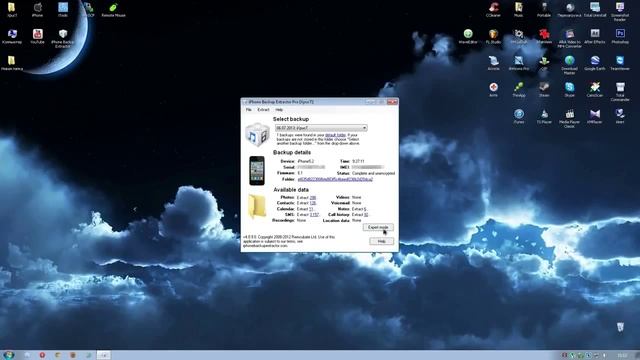Extract Contacts count link
This screenshot has width=640, height=360.
pyautogui.click(x=313, y=203)
